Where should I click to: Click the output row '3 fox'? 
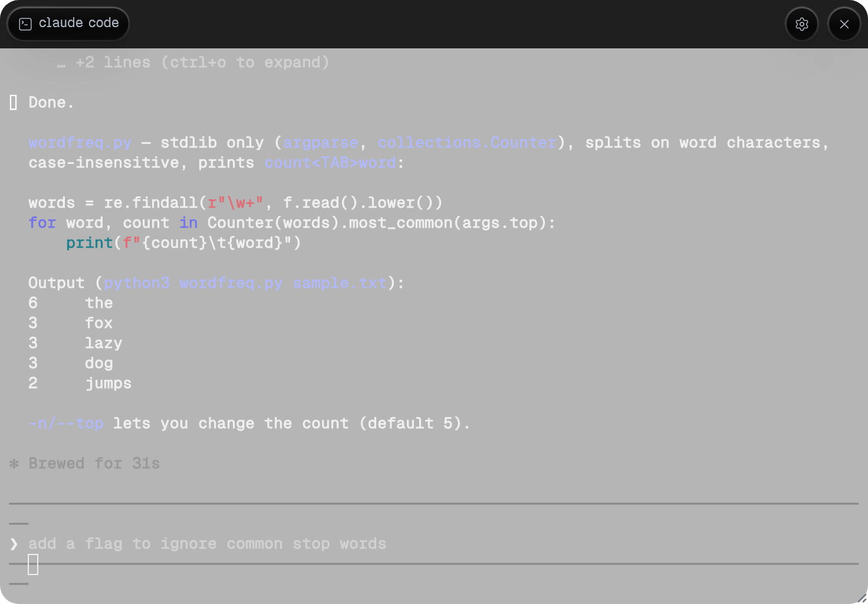click(71, 323)
